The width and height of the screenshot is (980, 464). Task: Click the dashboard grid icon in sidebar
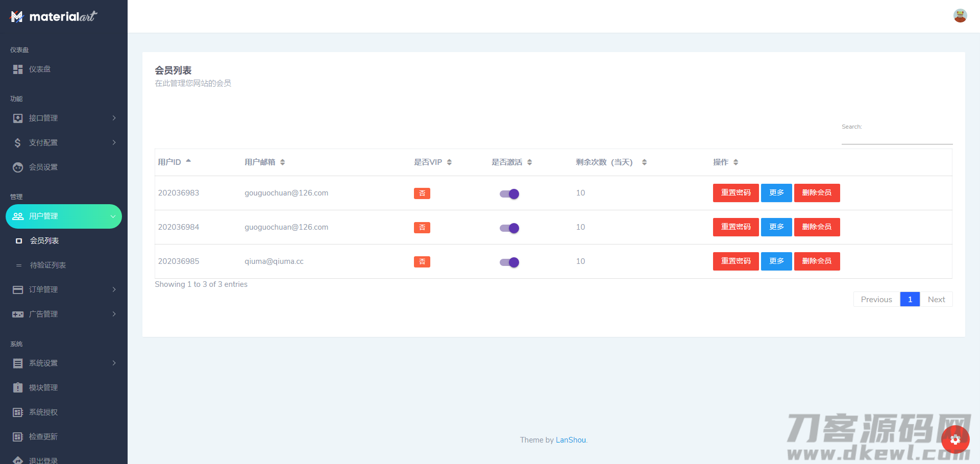click(x=18, y=69)
